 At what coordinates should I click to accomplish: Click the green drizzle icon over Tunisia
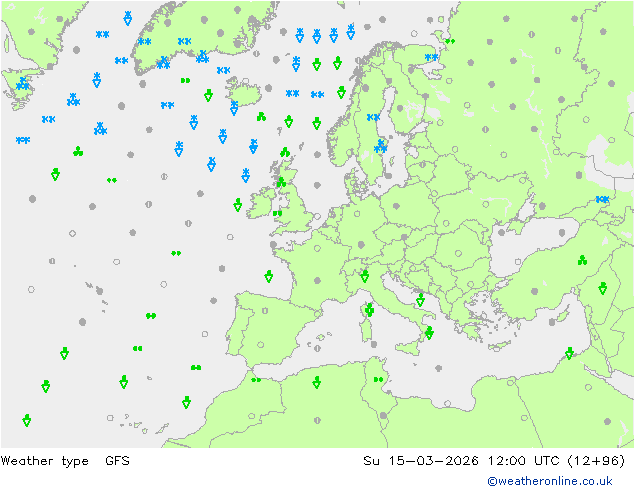coord(378,379)
